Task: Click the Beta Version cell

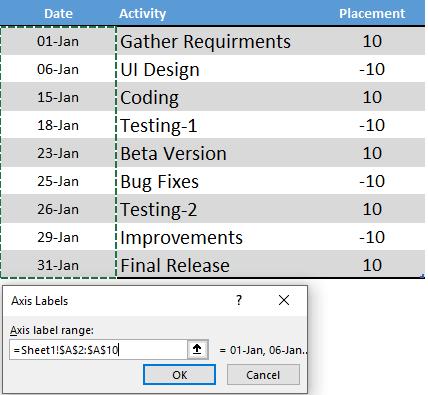Action: [x=218, y=153]
